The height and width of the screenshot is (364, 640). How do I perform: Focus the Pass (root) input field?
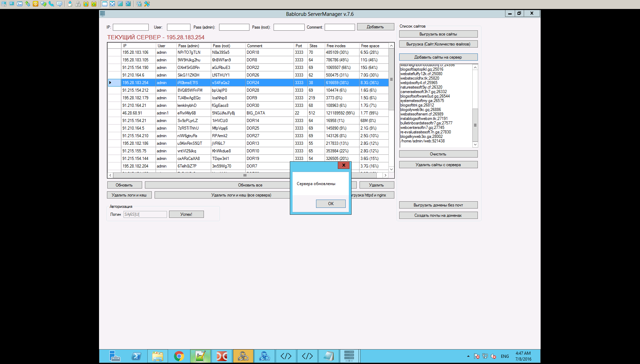pos(289,27)
